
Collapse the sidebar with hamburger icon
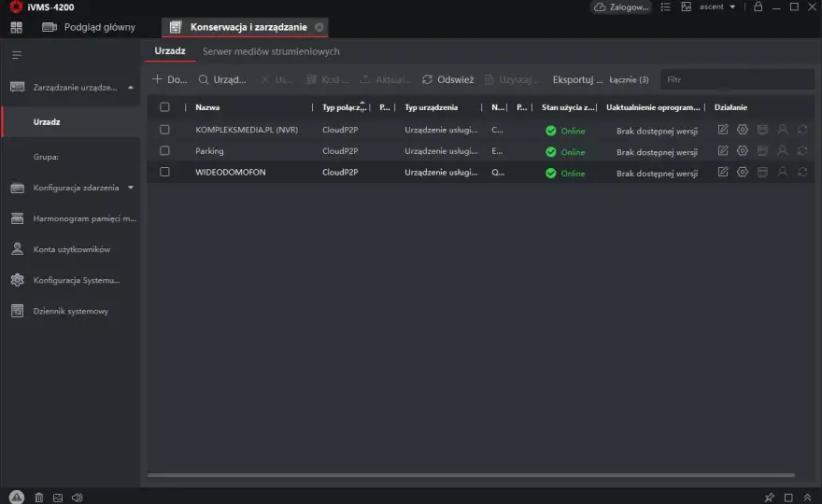coord(17,54)
